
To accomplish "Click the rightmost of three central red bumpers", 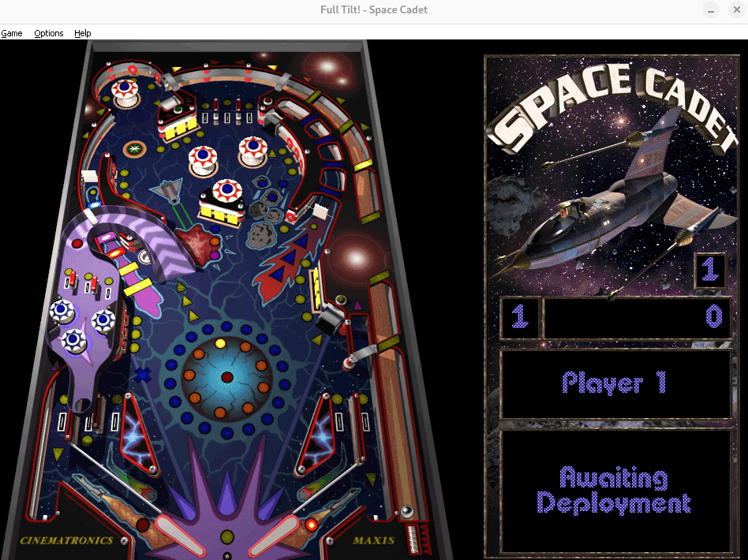I will point(252,151).
